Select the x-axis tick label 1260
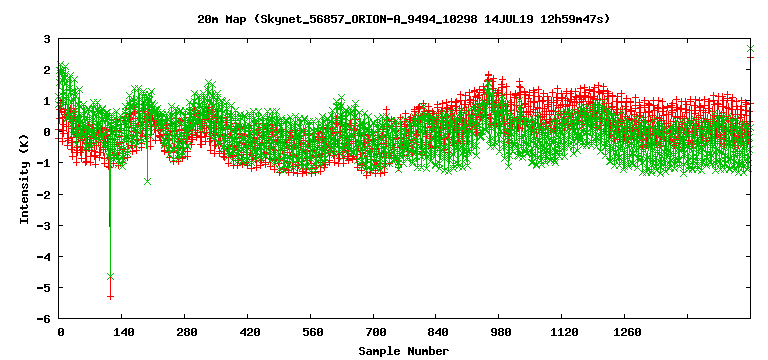This screenshot has width=768, height=360. click(x=627, y=333)
